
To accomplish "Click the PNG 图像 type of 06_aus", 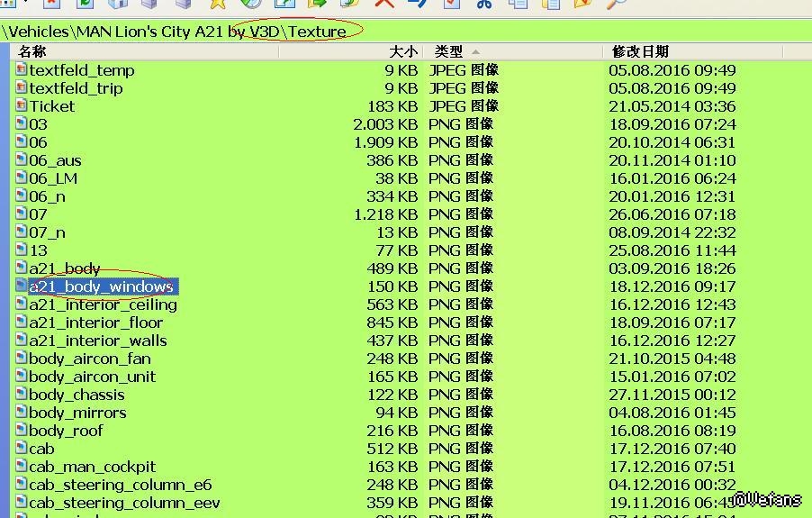I will tap(460, 160).
